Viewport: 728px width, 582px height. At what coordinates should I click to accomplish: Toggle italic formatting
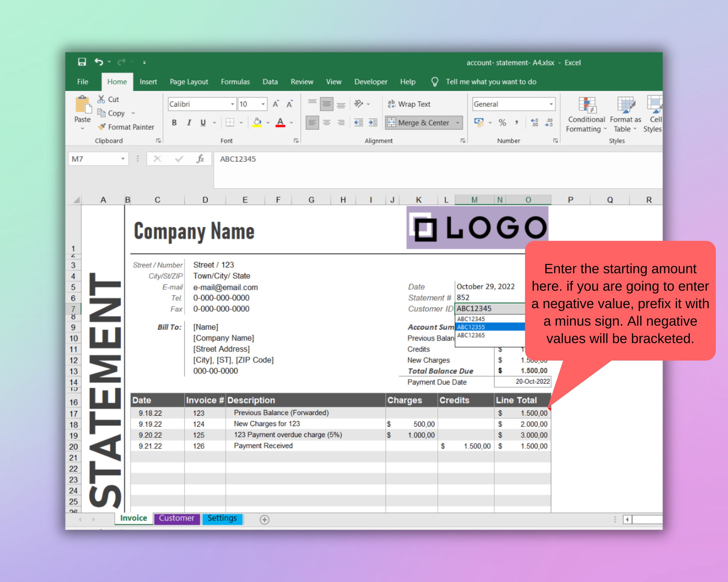click(188, 123)
